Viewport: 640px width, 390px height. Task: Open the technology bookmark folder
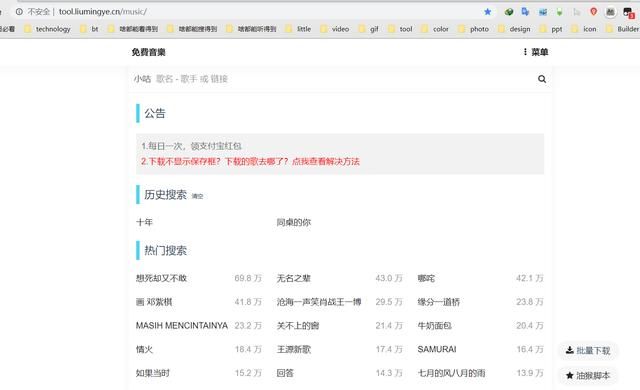[x=48, y=29]
